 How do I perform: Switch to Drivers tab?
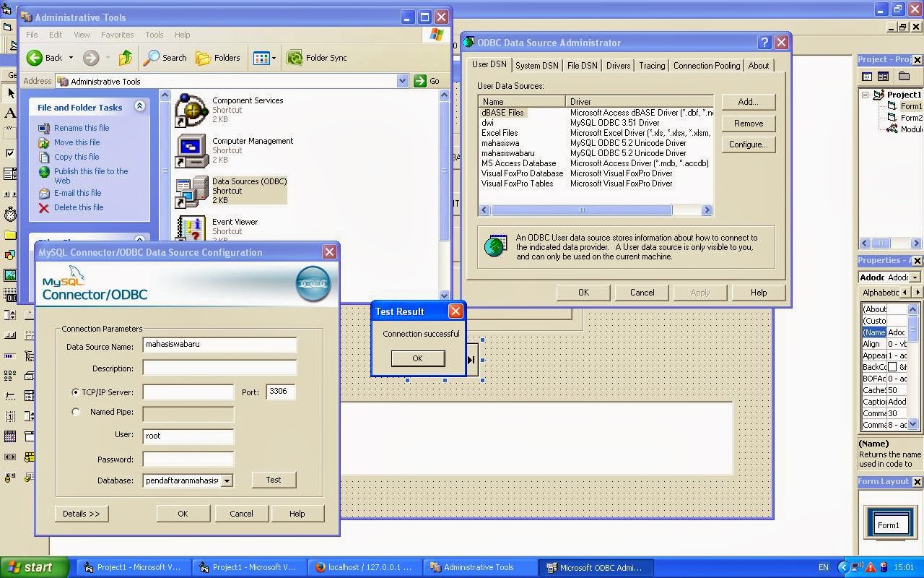tap(618, 66)
